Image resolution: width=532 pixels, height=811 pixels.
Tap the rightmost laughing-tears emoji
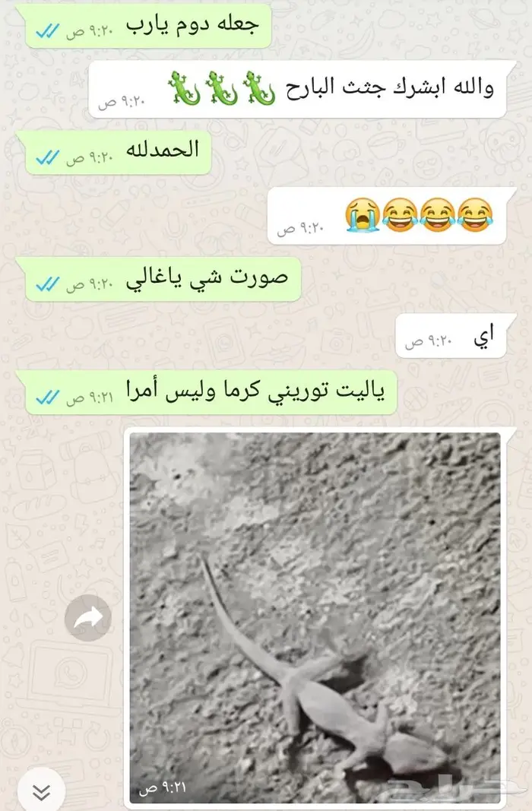click(x=475, y=215)
